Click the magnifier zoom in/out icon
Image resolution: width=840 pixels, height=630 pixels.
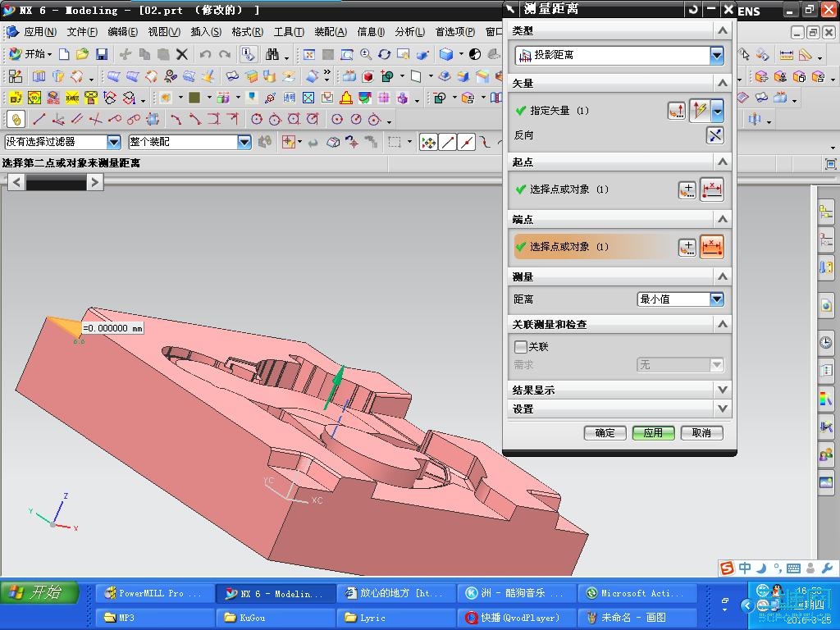pos(366,54)
